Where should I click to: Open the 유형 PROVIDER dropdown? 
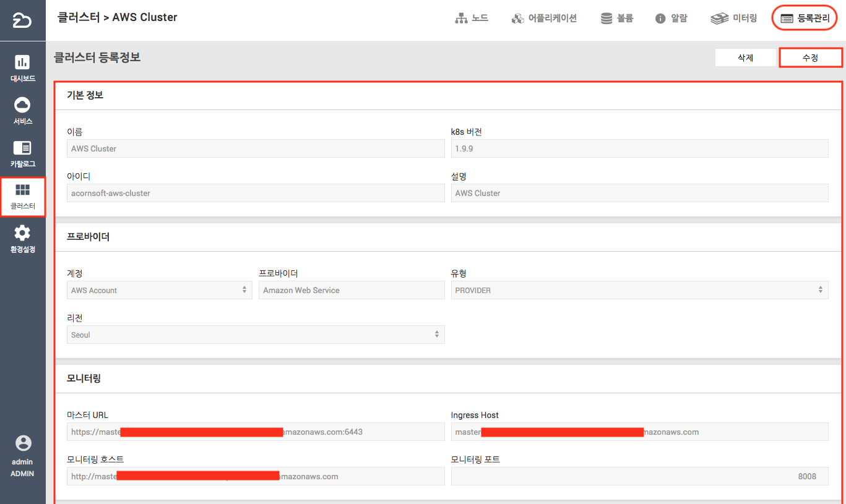coord(639,290)
